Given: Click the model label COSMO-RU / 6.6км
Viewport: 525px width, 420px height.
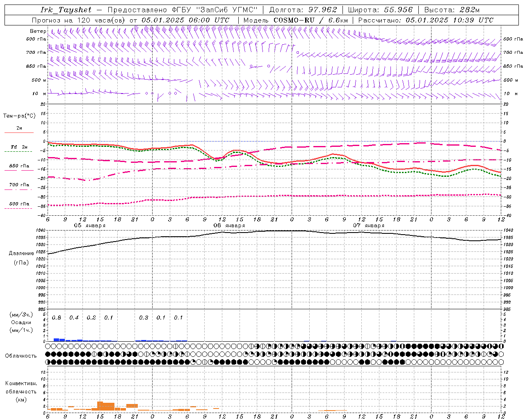Looking at the screenshot, I should click(310, 20).
